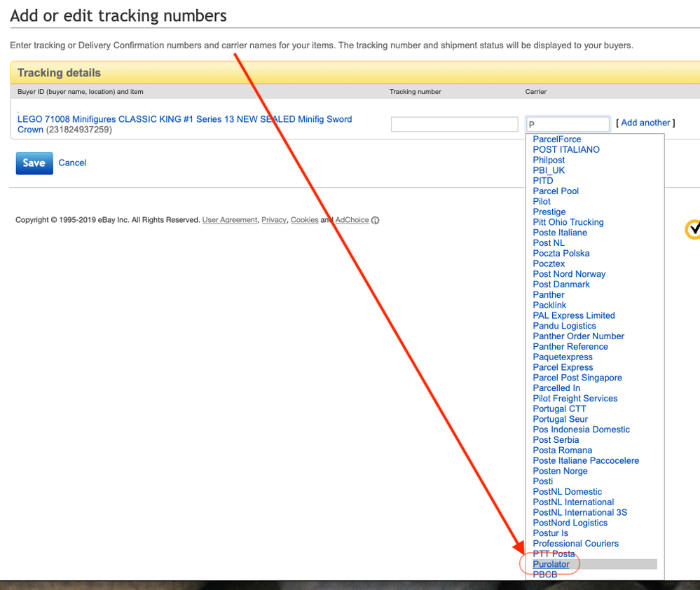This screenshot has height=590, width=700.
Task: Click the Save button
Action: pyautogui.click(x=34, y=163)
